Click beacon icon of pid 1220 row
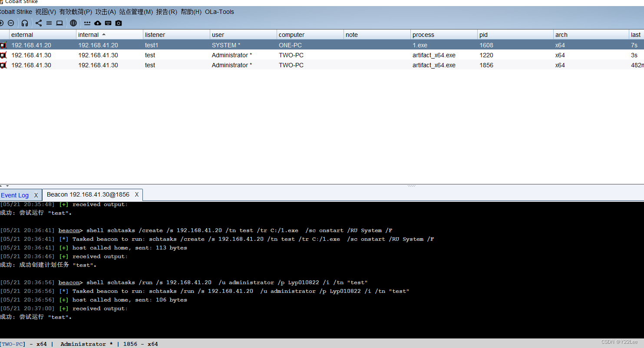 tap(3, 55)
